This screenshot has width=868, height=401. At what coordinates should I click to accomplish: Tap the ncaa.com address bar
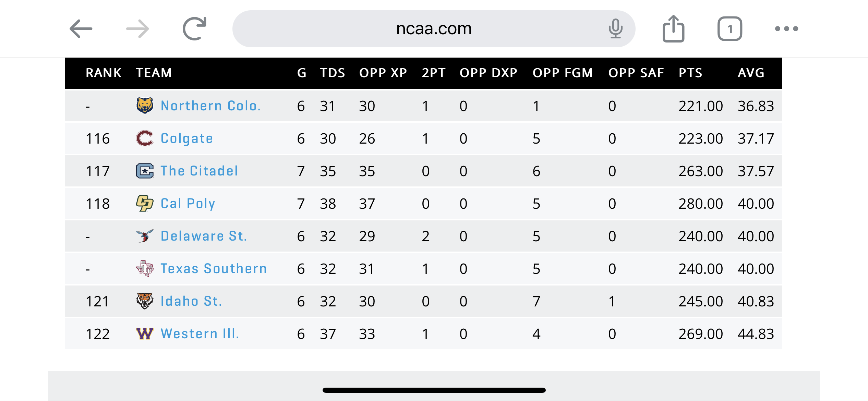[x=433, y=29]
